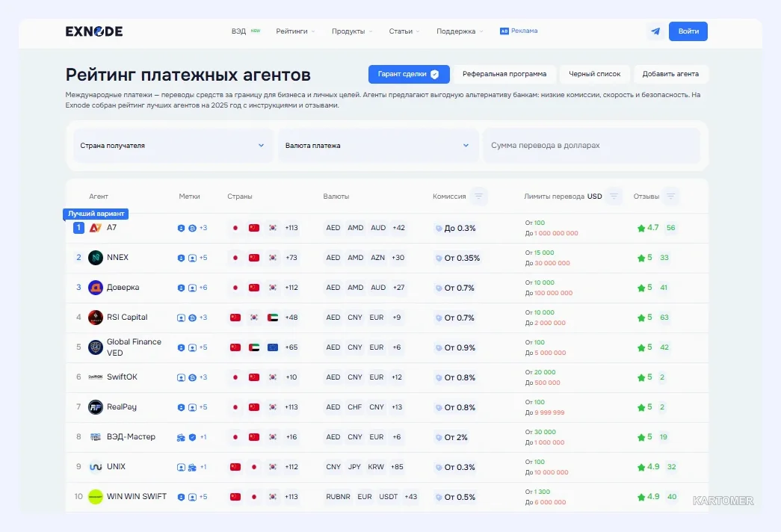Click the EXNODE logo
This screenshot has height=532, width=781.
click(x=94, y=31)
